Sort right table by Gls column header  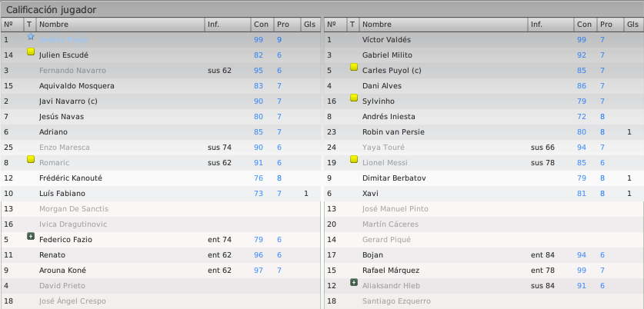pos(634,25)
